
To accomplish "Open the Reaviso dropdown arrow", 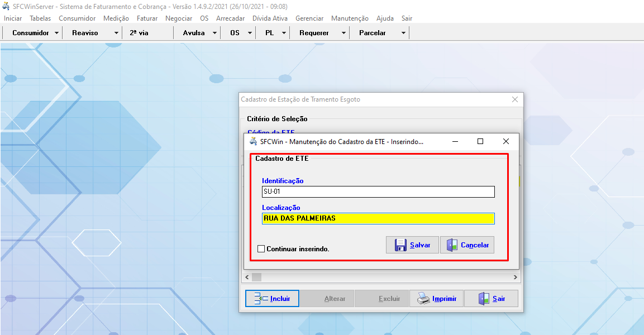I will tap(116, 33).
